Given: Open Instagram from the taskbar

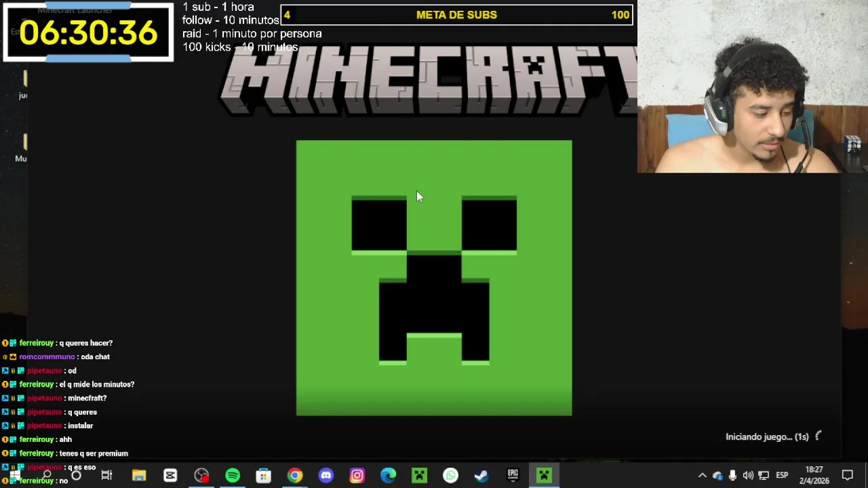Looking at the screenshot, I should (x=357, y=475).
